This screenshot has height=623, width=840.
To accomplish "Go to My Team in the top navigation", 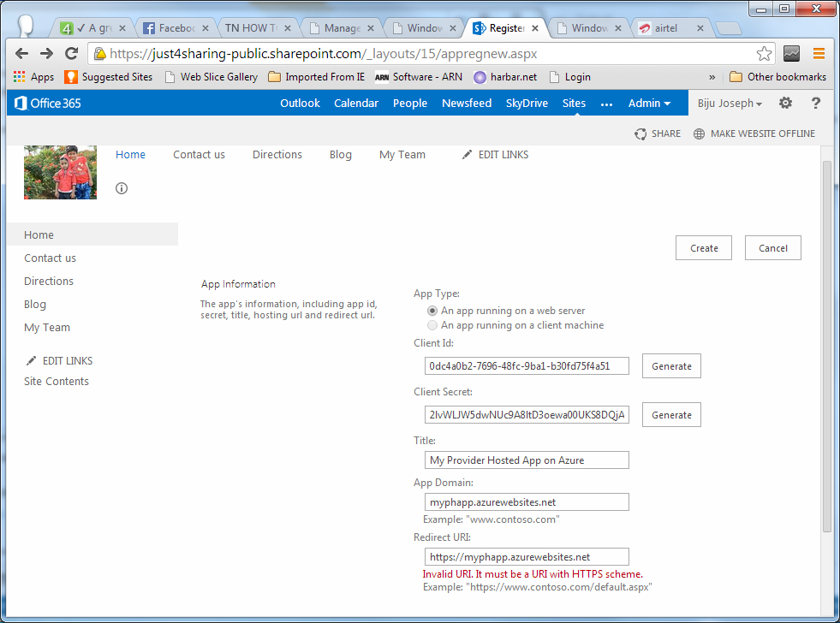I will click(x=402, y=155).
